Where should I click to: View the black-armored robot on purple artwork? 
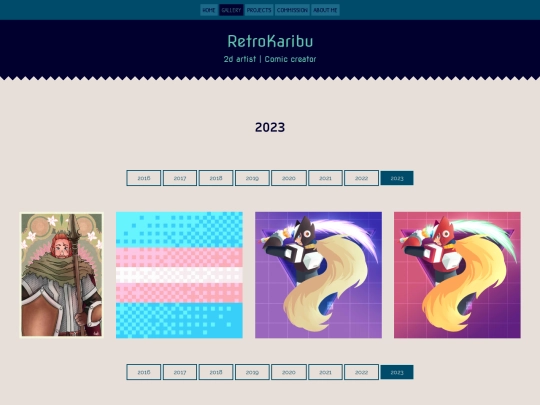318,275
